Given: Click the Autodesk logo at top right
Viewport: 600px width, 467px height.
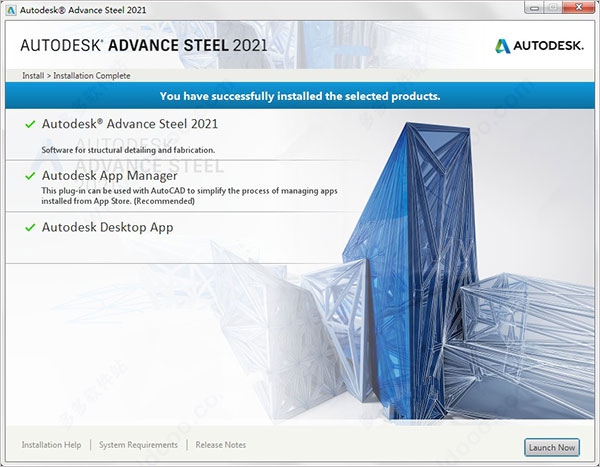Looking at the screenshot, I should 539,46.
